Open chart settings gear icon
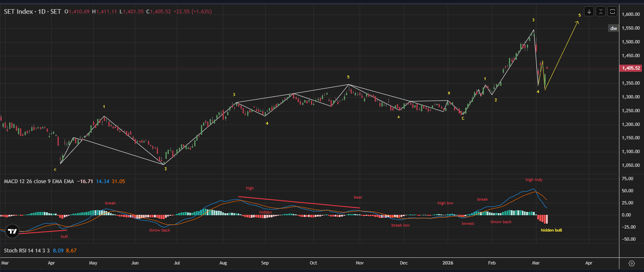644x272 pixels. [x=631, y=264]
